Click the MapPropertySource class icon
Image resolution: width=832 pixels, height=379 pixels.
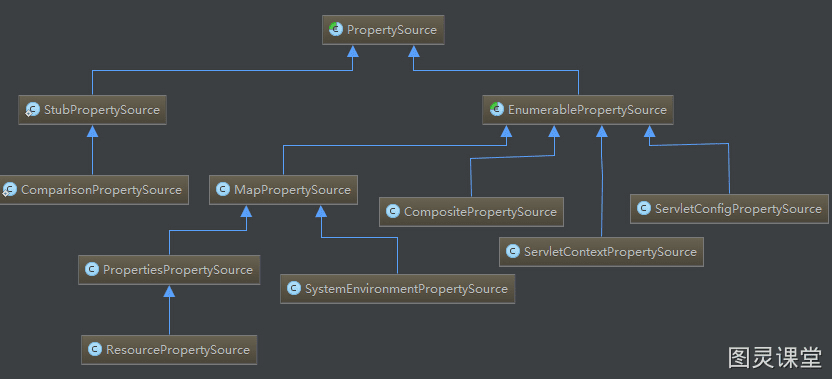point(223,190)
